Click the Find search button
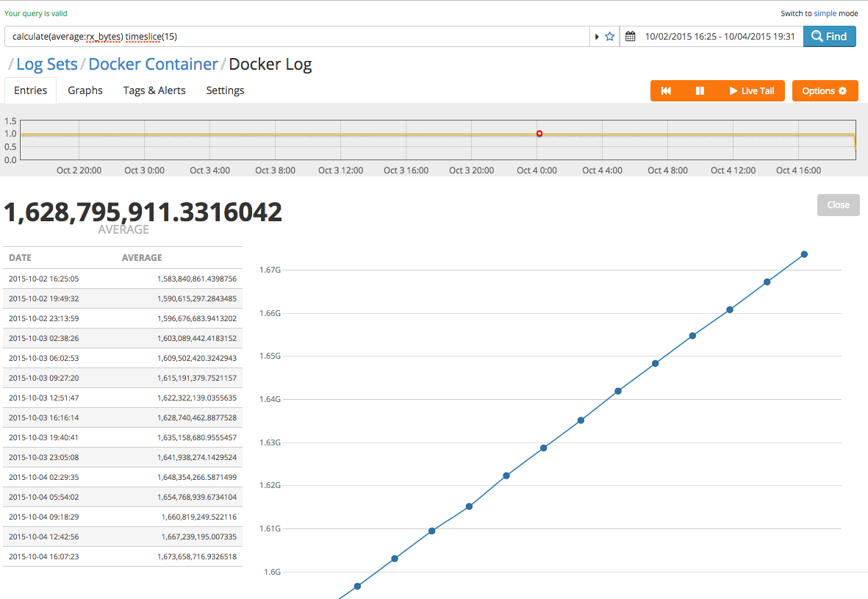The image size is (868, 599). pos(829,37)
